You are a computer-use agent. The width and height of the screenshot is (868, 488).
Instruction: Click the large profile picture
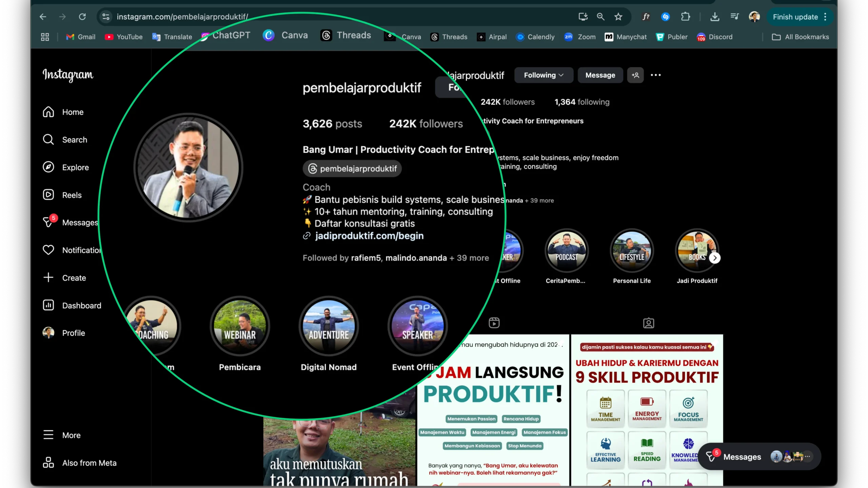coord(189,167)
